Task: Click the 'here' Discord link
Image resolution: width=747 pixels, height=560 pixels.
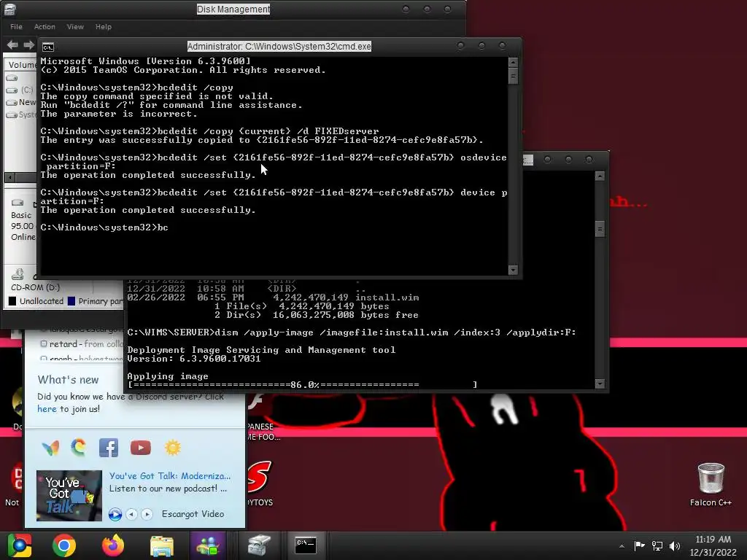Action: coord(47,409)
